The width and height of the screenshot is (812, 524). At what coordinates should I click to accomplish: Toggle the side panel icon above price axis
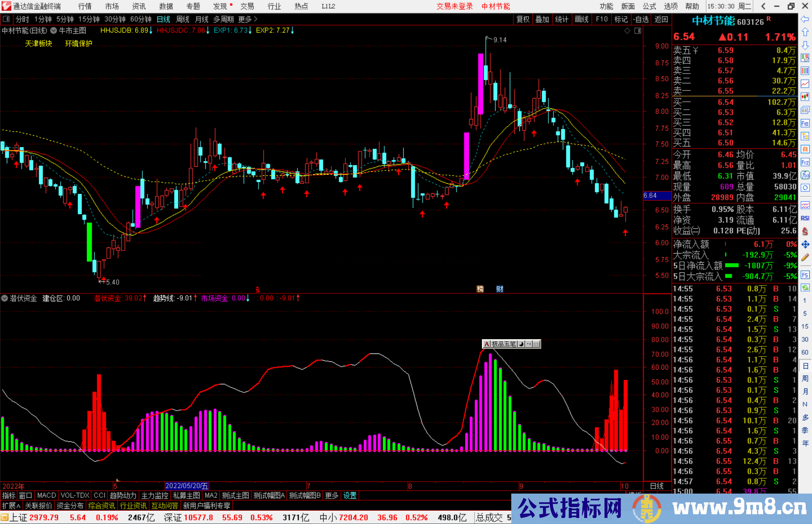point(638,31)
